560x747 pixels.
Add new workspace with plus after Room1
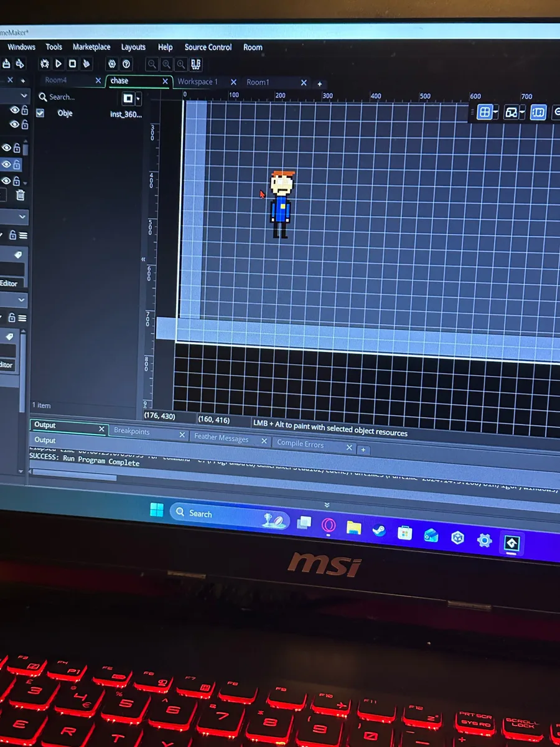click(x=319, y=84)
